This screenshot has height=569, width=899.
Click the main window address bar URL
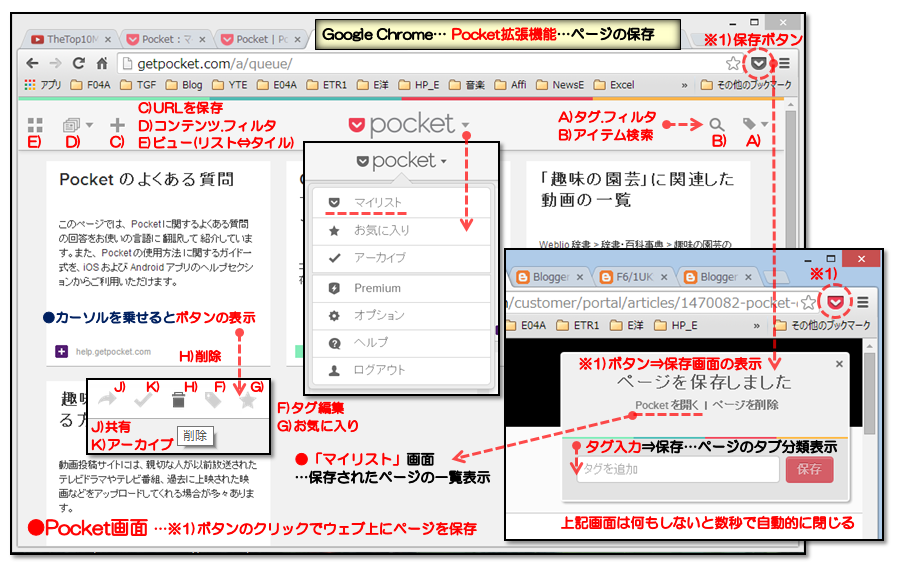point(216,64)
